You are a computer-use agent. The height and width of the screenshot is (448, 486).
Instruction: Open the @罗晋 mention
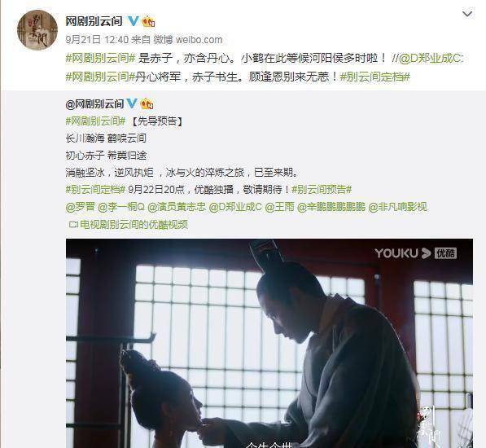[81, 207]
